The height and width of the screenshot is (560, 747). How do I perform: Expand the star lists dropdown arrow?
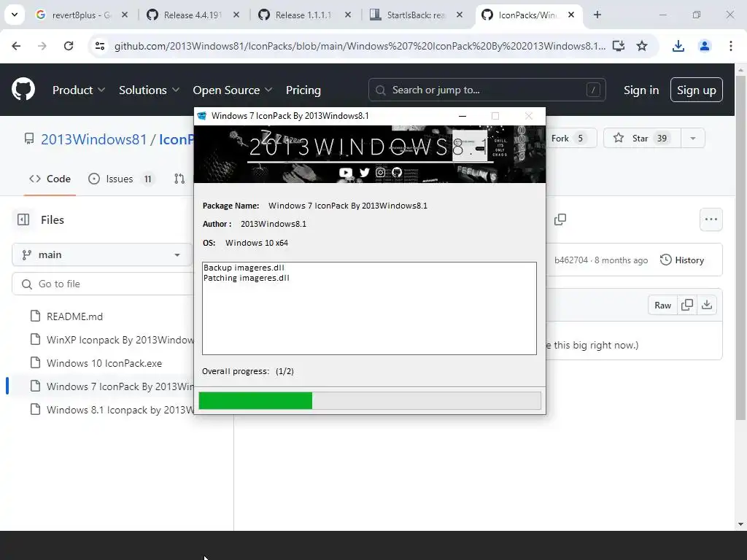click(x=693, y=138)
